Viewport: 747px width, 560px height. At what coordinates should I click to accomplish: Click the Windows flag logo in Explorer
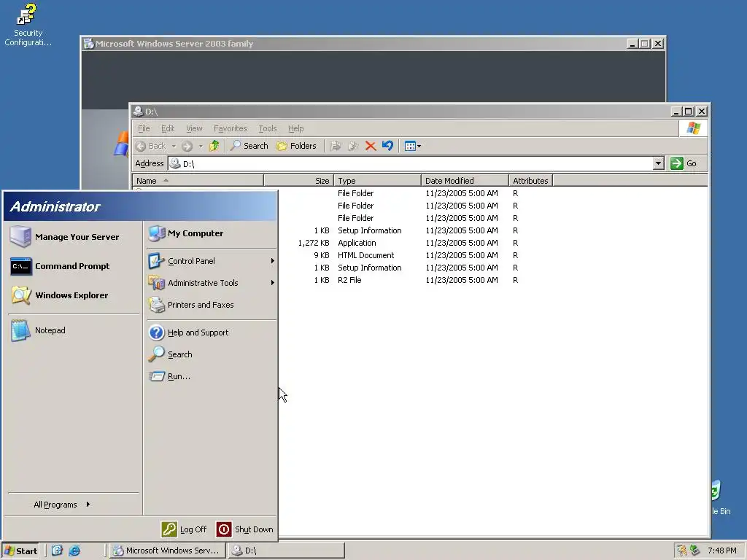694,128
